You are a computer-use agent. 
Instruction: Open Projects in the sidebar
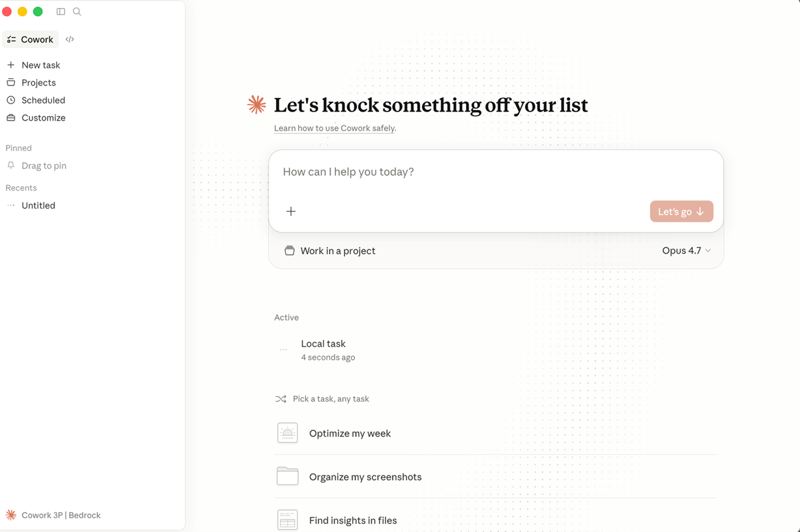pos(38,82)
